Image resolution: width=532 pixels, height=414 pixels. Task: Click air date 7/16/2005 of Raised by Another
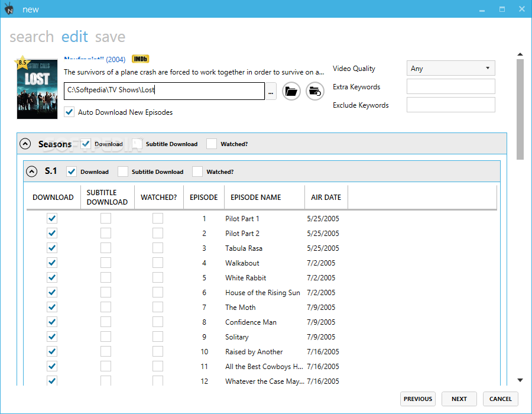[x=323, y=351]
